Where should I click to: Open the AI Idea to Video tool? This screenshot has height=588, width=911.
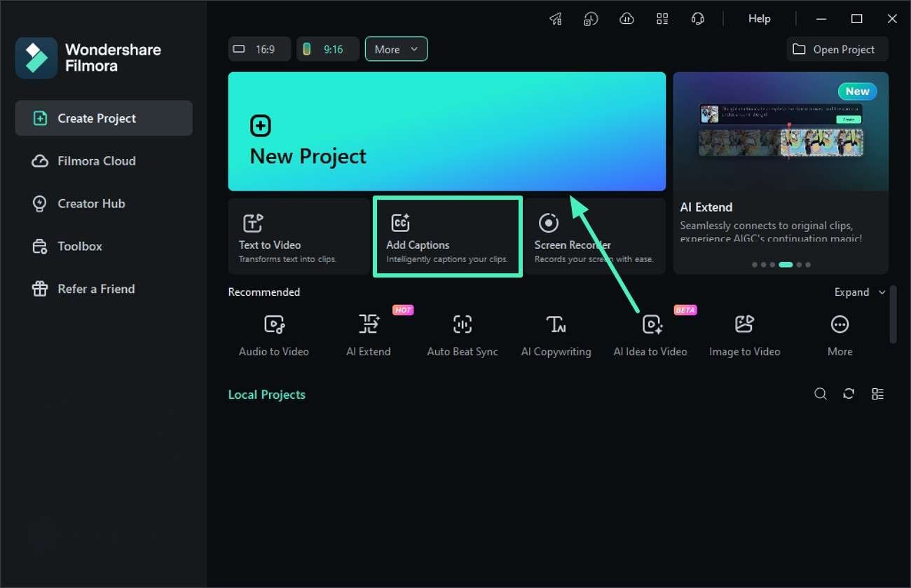tap(650, 335)
